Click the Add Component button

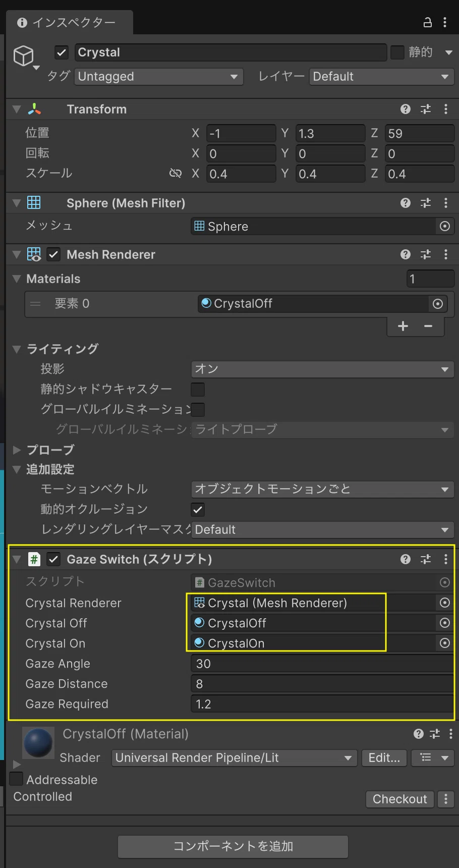233,846
